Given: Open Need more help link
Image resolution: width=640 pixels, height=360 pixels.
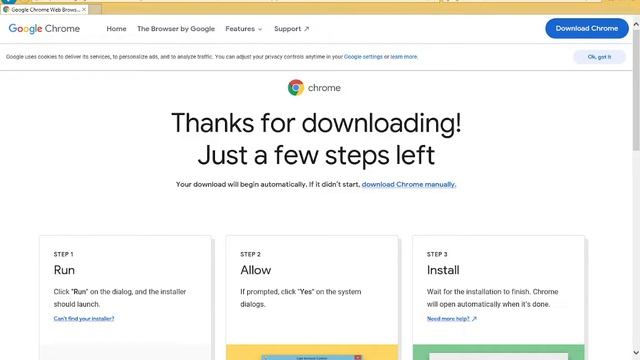Looking at the screenshot, I should [x=451, y=318].
